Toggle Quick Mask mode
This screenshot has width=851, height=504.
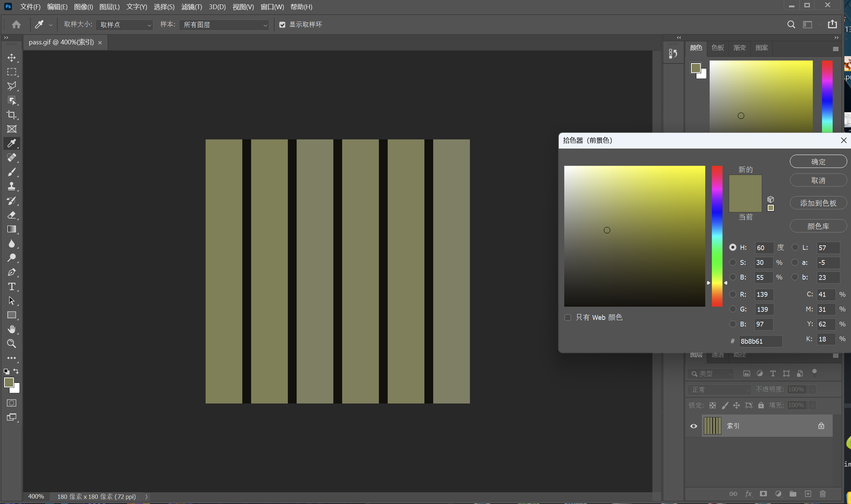pos(12,403)
